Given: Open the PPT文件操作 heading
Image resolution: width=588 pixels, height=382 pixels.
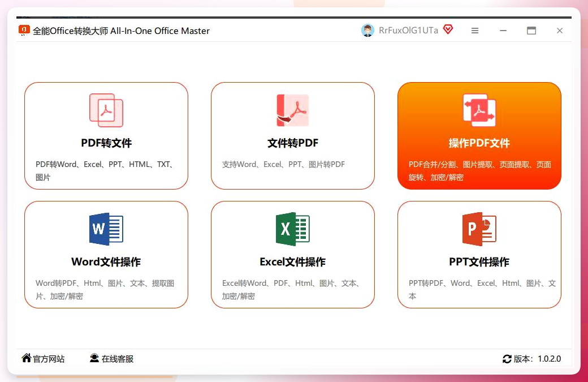Looking at the screenshot, I should pyautogui.click(x=479, y=261).
